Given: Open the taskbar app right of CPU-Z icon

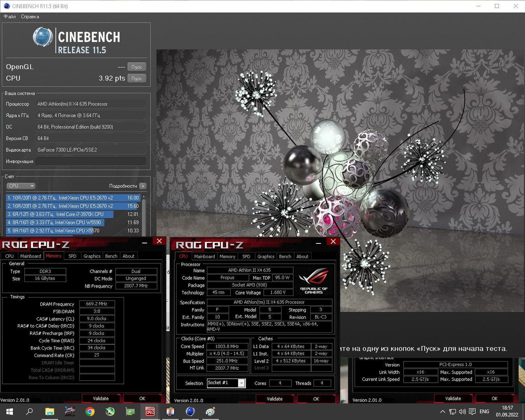Looking at the screenshot, I should pos(170,411).
